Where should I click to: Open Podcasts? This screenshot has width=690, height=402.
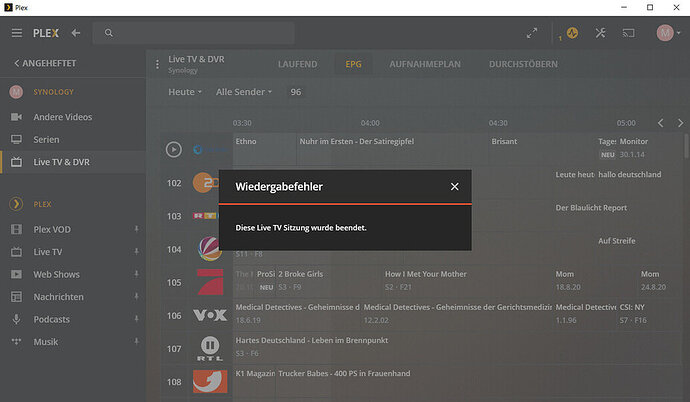click(51, 319)
